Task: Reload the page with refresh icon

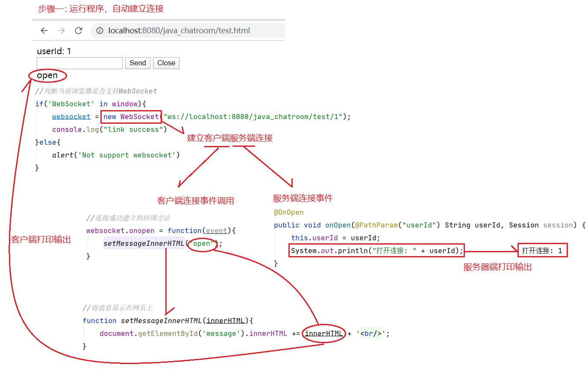Action: pyautogui.click(x=78, y=30)
